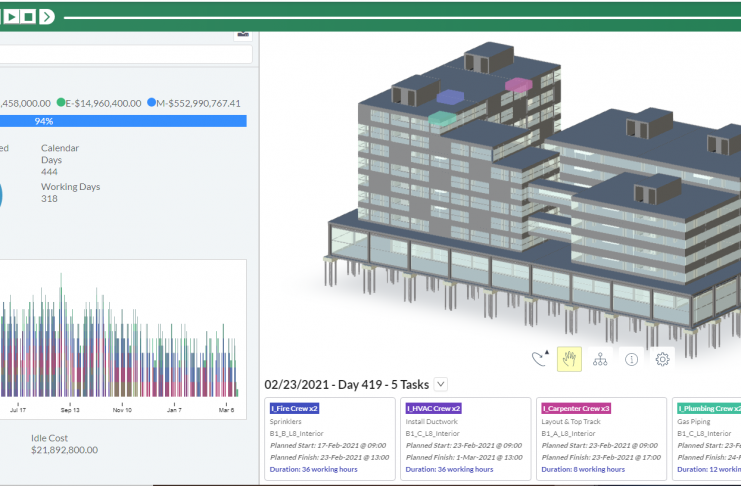Select the I_HVAC Crew x2 task card

click(465, 435)
